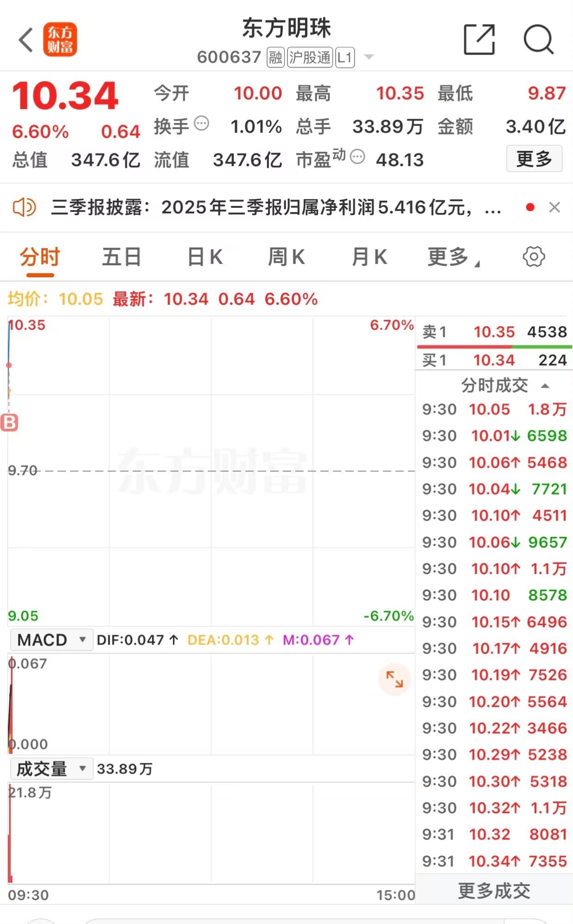
Task: Switch to 周K tab
Action: pos(287,257)
